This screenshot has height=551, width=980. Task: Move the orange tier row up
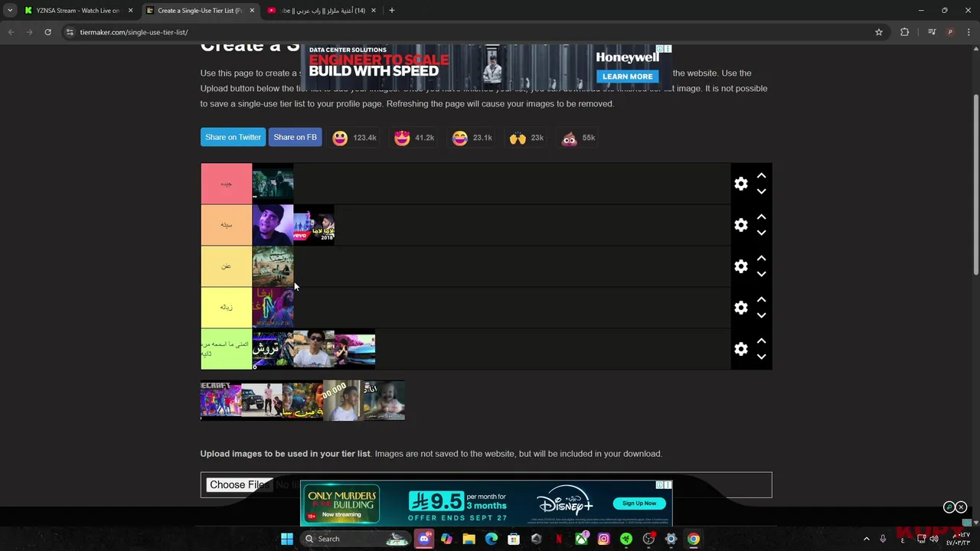761,217
